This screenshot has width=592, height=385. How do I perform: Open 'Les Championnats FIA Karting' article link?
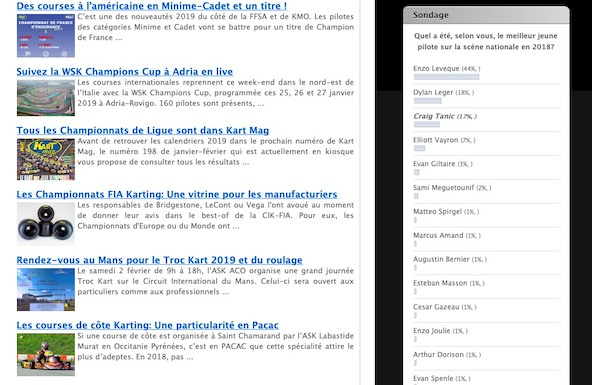coord(177,194)
